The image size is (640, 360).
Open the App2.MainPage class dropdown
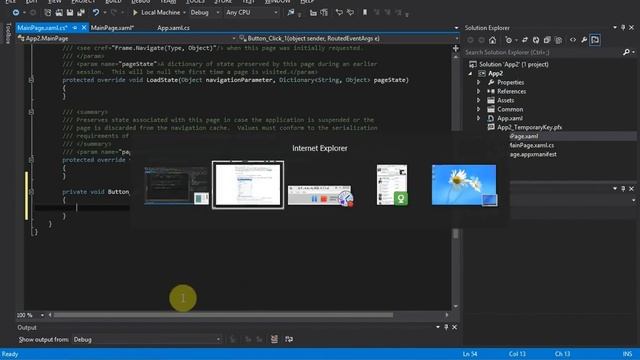[x=127, y=38]
